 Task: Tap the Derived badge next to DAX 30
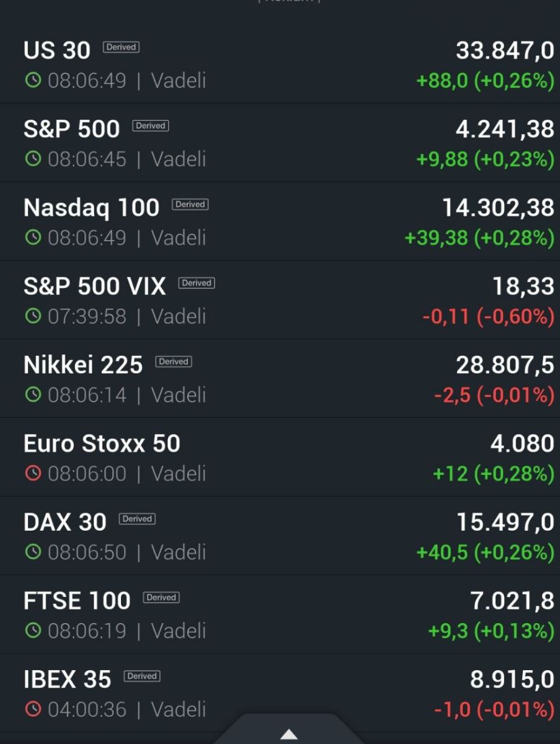coord(137,519)
